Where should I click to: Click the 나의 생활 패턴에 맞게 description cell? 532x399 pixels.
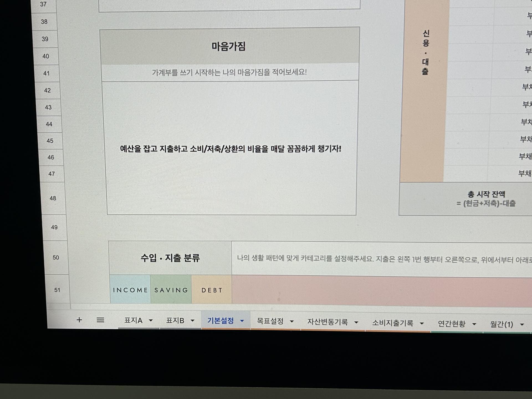(382, 259)
